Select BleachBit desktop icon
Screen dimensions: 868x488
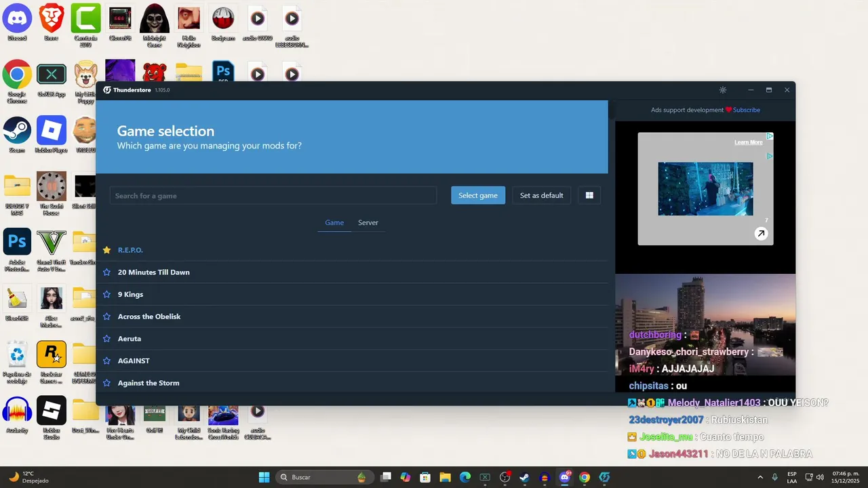pos(17,304)
